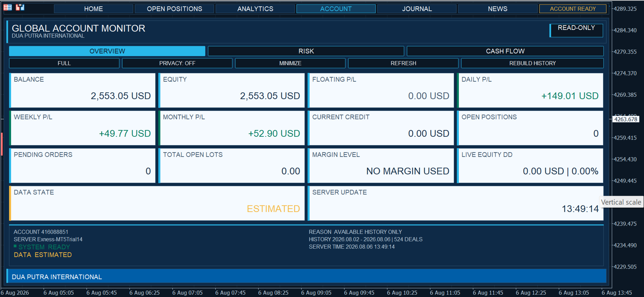This screenshot has width=644, height=297.
Task: Click the FLOATING P/L card label
Action: (x=334, y=79)
